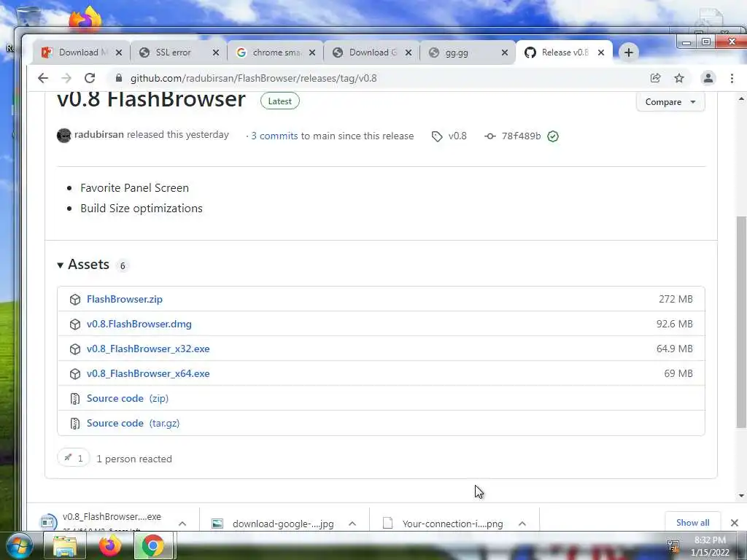Click the rocket reaction button

pyautogui.click(x=74, y=458)
